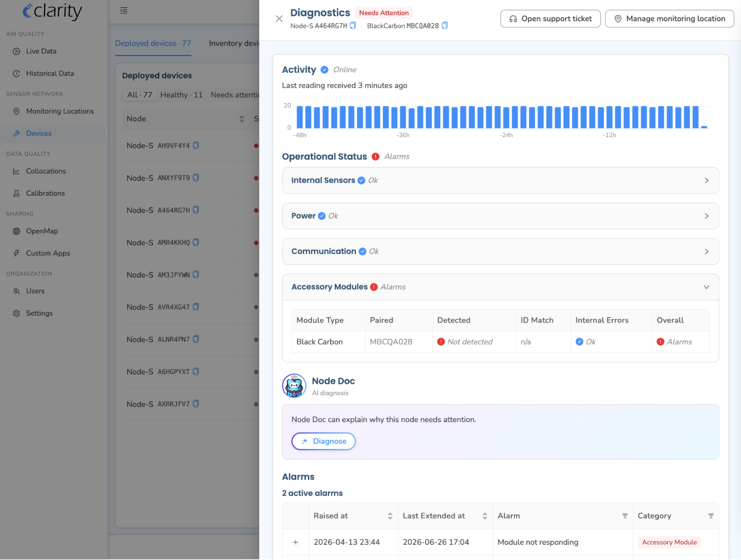Filter devices by Needs attention

[x=235, y=95]
